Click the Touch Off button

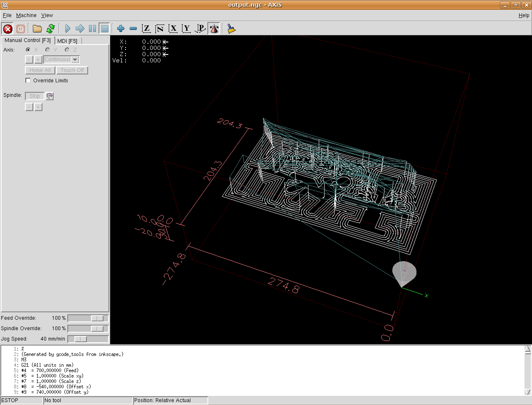click(72, 70)
